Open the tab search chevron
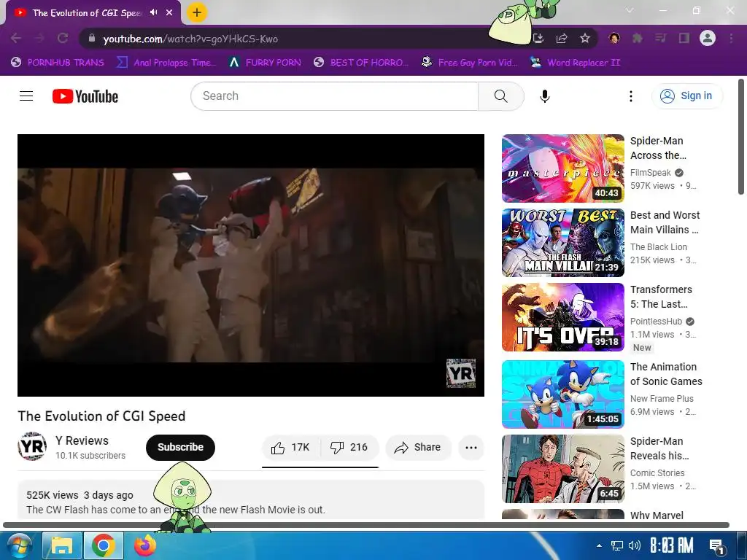747x560 pixels. 630,10
